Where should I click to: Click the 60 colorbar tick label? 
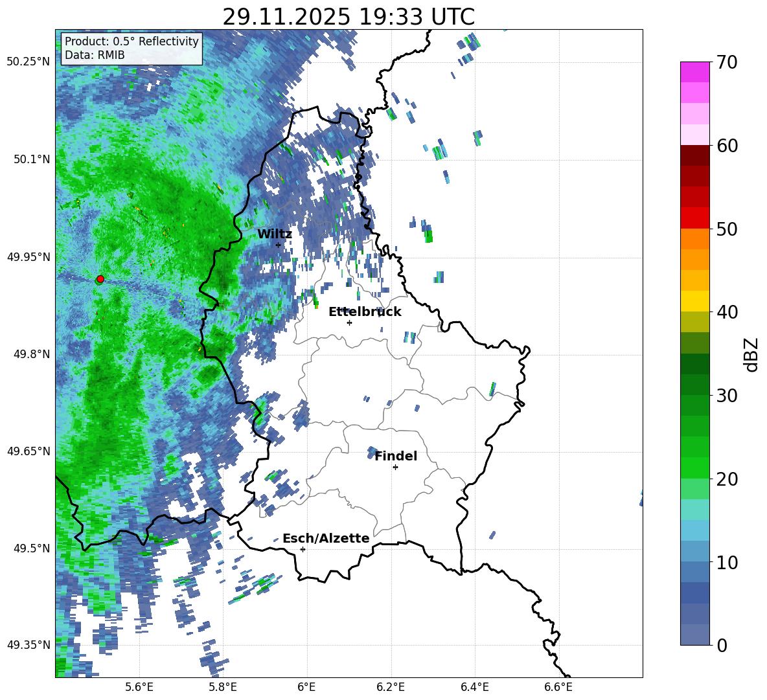[x=726, y=146]
